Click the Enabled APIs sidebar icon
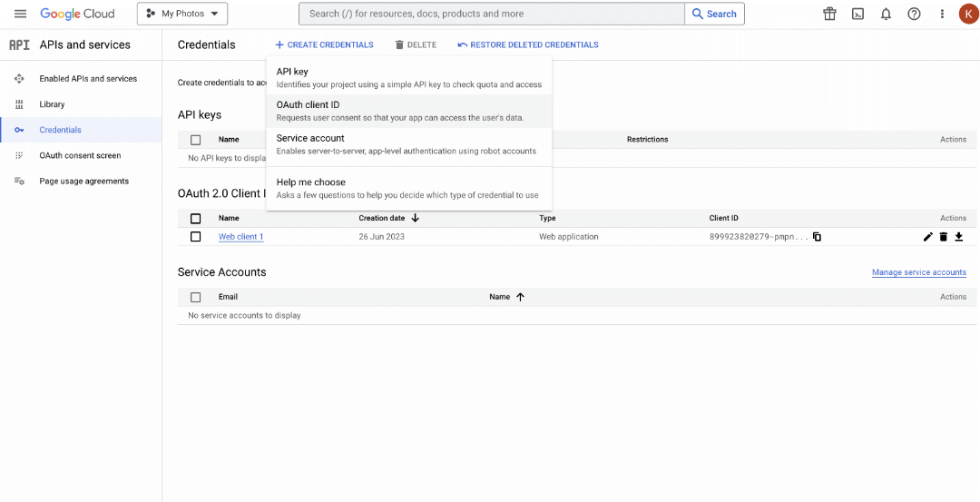980x502 pixels. [x=19, y=79]
